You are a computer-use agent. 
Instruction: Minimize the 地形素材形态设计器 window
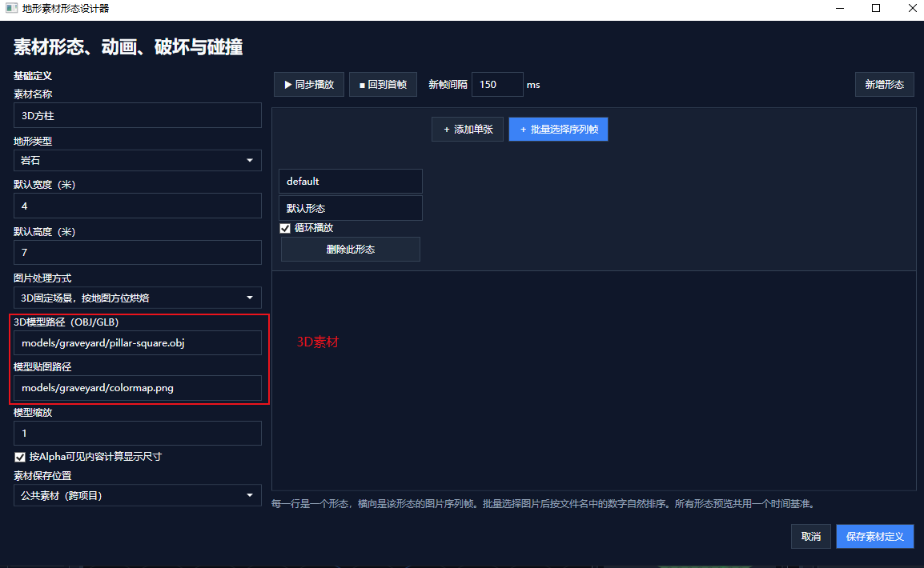(840, 8)
